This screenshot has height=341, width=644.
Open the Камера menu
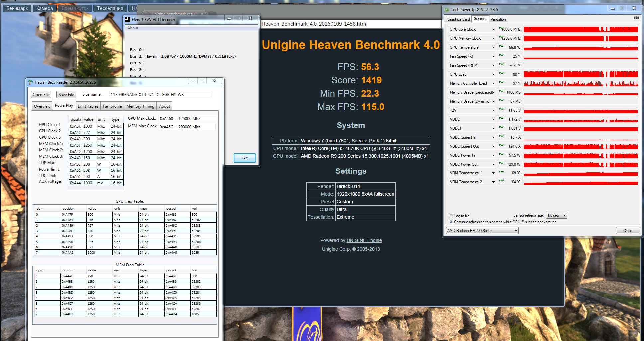[44, 8]
